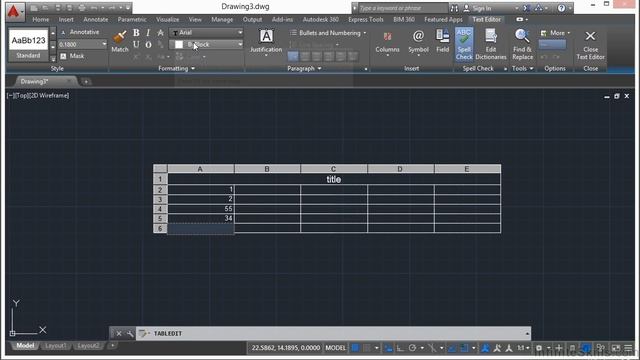Open the ByBlock text color dropdown
Image resolution: width=640 pixels, height=360 pixels.
coord(207,44)
